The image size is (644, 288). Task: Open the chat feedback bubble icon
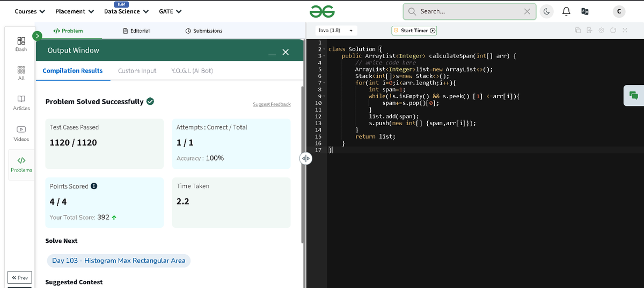[x=633, y=96]
